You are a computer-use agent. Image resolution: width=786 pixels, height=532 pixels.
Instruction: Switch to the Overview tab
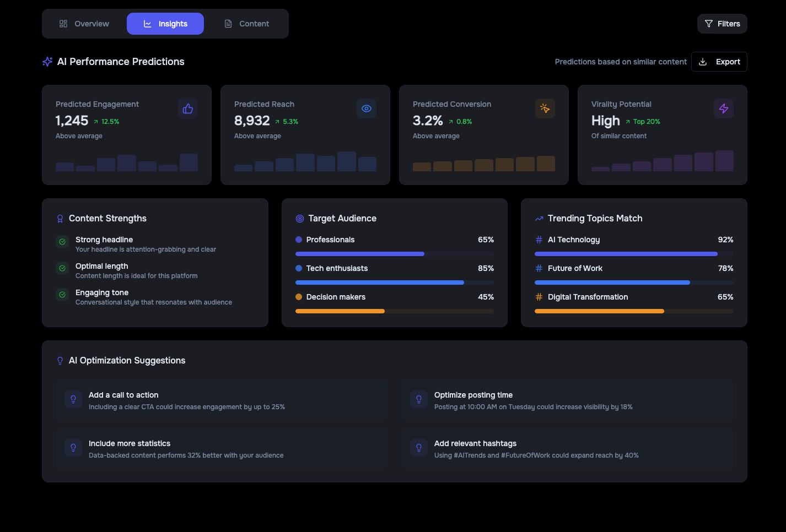coord(84,24)
